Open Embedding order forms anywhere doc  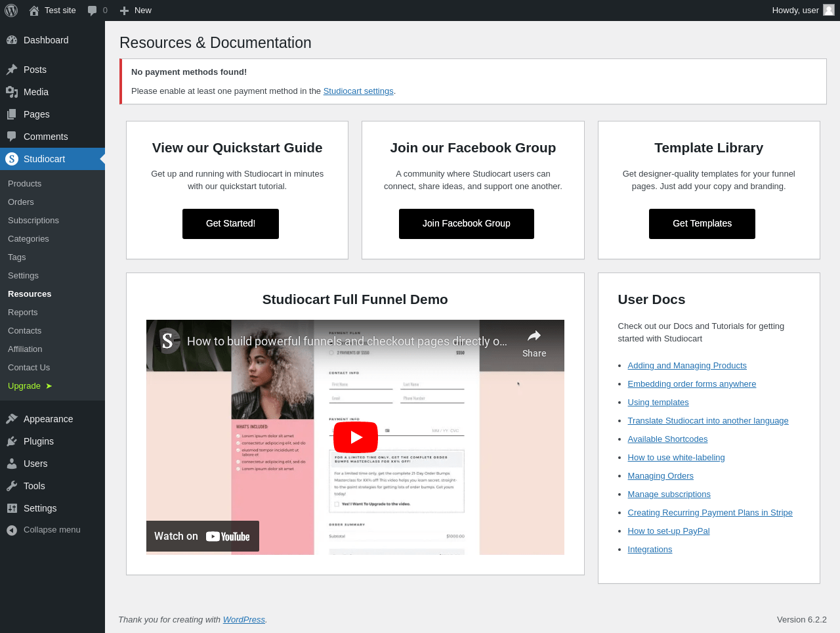(692, 384)
